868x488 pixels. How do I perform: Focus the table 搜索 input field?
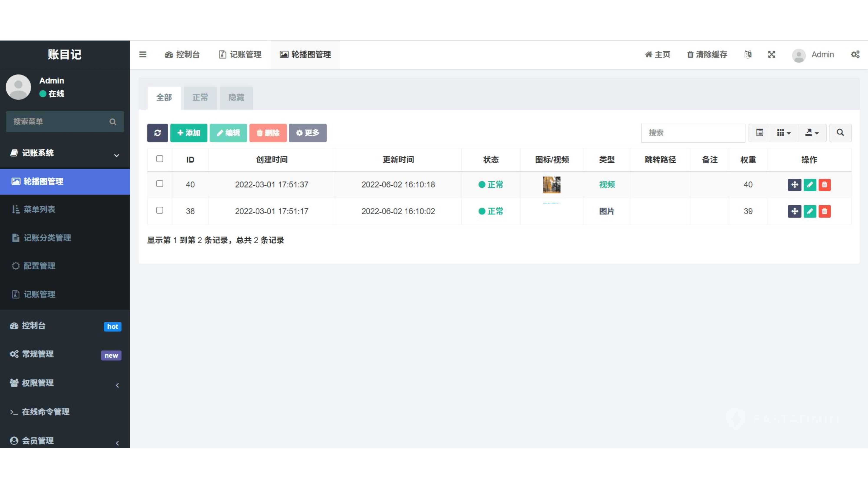point(693,133)
